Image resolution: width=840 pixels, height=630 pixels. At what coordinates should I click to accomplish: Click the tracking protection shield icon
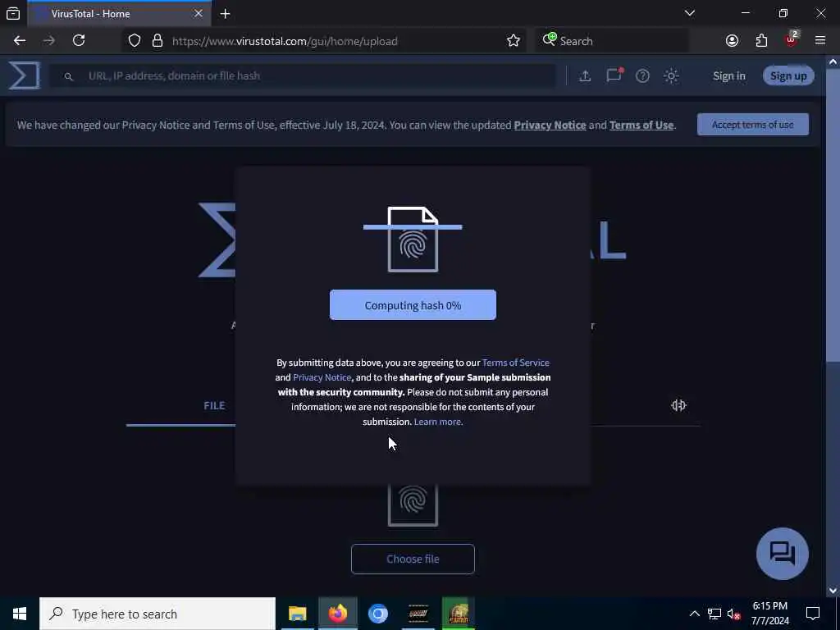[x=135, y=41]
